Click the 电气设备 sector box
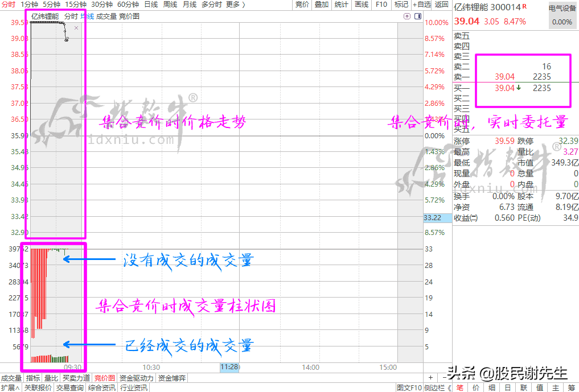The image size is (579, 392). click(562, 15)
